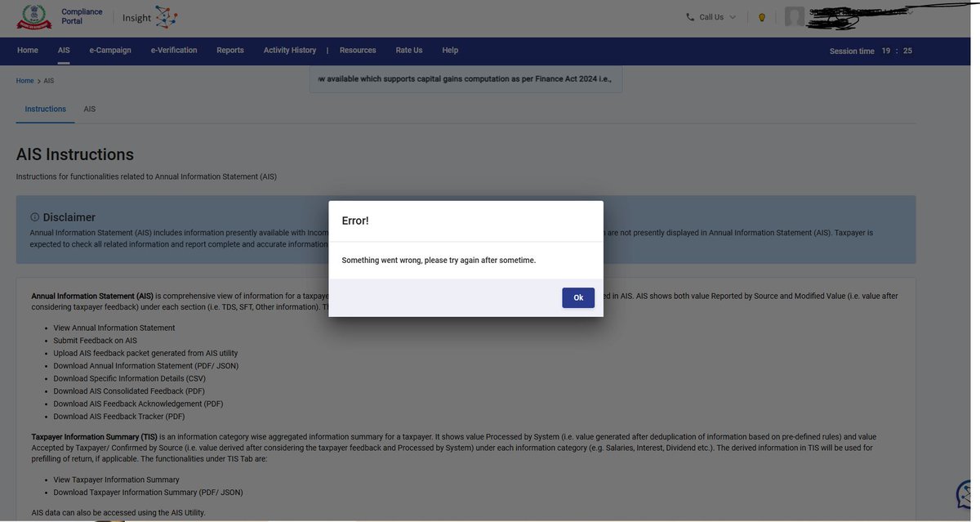Click 'Download Taxpayer Information Summary (PDF/ JSON)' bullet
Viewport: 980px width, 522px height.
point(149,493)
